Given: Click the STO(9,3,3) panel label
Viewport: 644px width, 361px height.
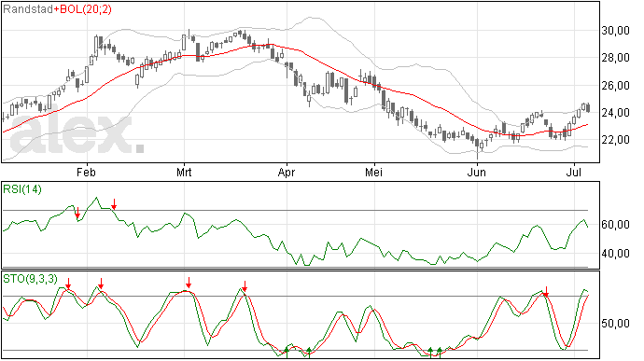Looking at the screenshot, I should tap(30, 279).
